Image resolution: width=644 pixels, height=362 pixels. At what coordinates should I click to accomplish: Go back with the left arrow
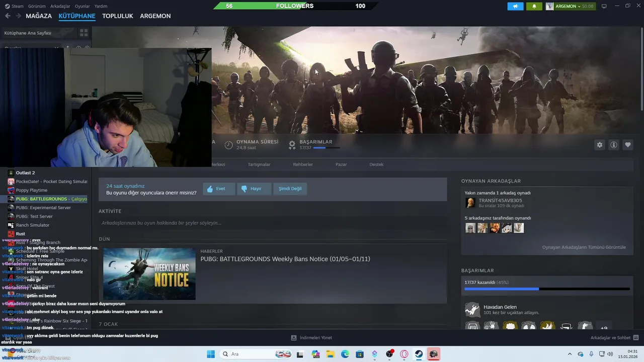[8, 16]
